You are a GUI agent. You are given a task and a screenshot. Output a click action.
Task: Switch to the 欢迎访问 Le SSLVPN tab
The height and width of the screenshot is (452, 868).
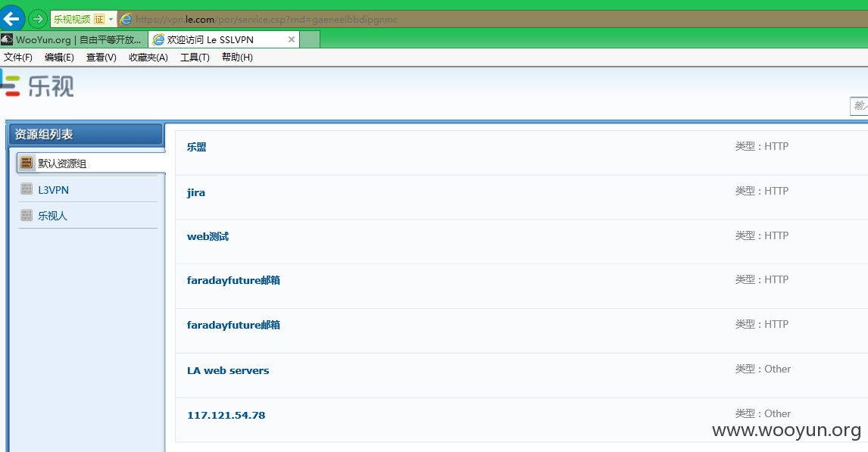(x=223, y=40)
